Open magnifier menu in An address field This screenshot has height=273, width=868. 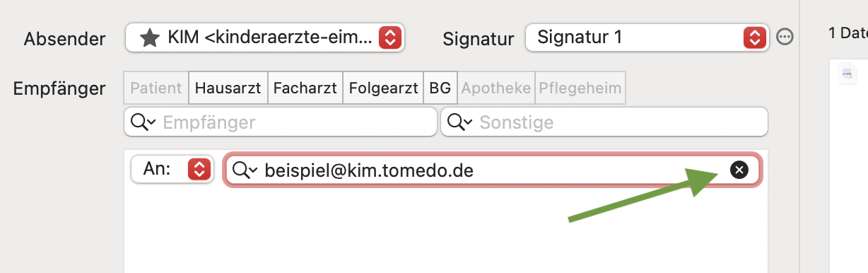pos(245,170)
